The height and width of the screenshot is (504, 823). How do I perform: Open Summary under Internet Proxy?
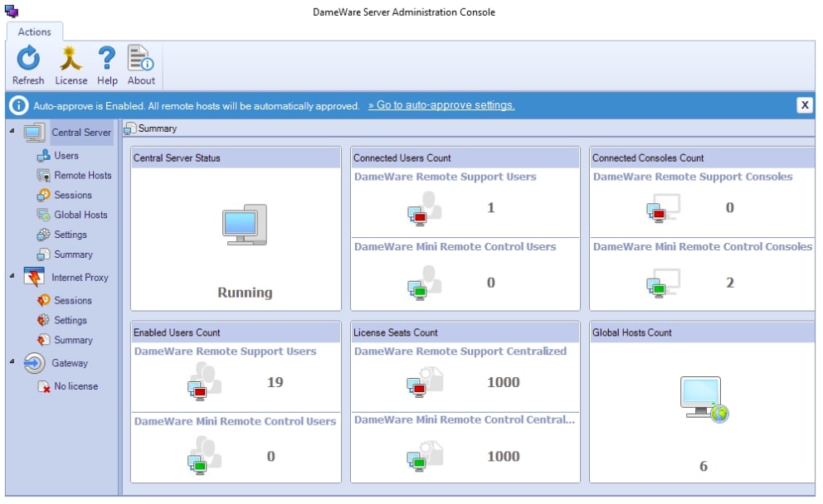[74, 340]
